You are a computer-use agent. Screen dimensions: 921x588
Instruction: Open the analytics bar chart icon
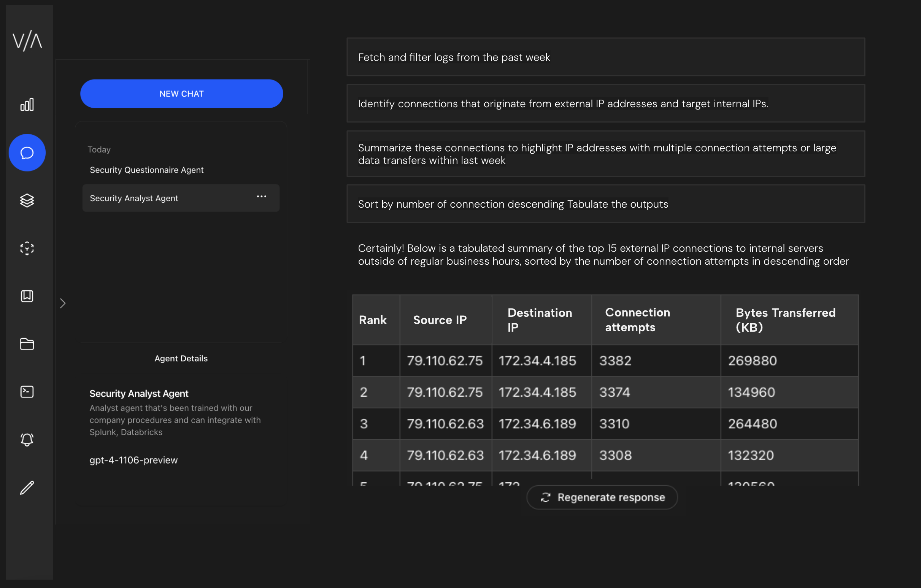[27, 105]
